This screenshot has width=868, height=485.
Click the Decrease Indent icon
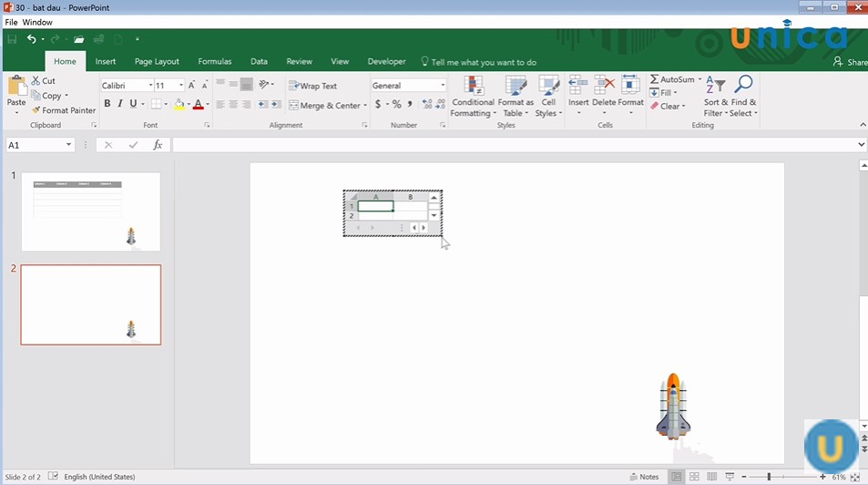262,104
